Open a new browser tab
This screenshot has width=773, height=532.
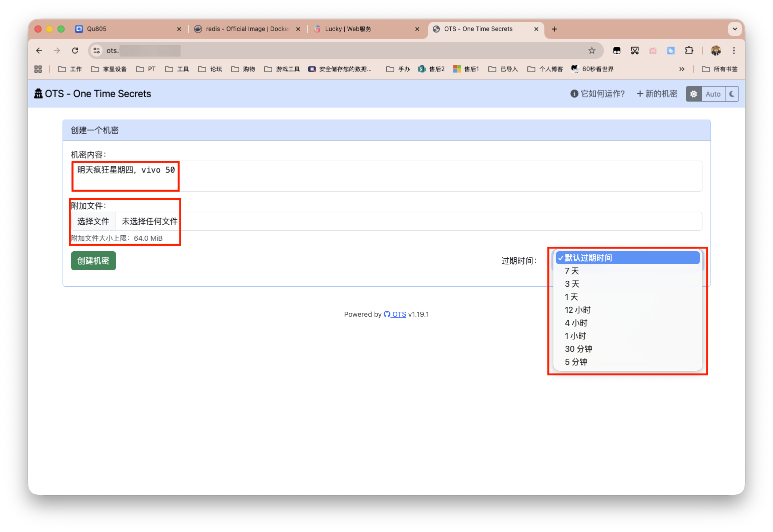554,29
